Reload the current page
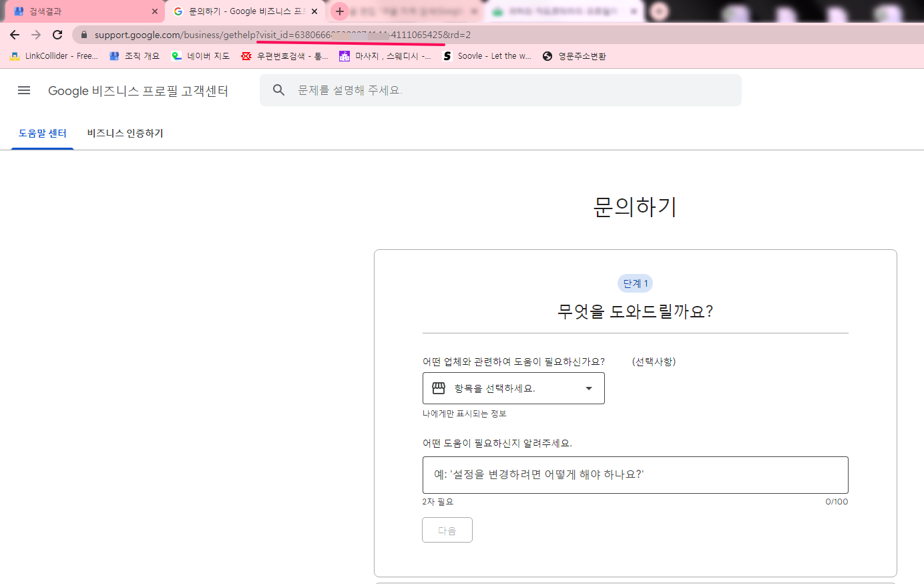Screen dimensions: 924x584 coord(57,34)
